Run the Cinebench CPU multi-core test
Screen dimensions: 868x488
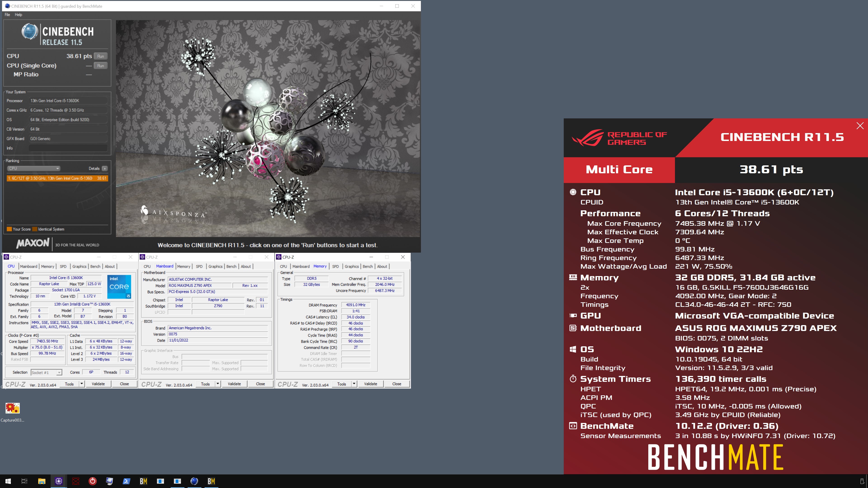100,56
